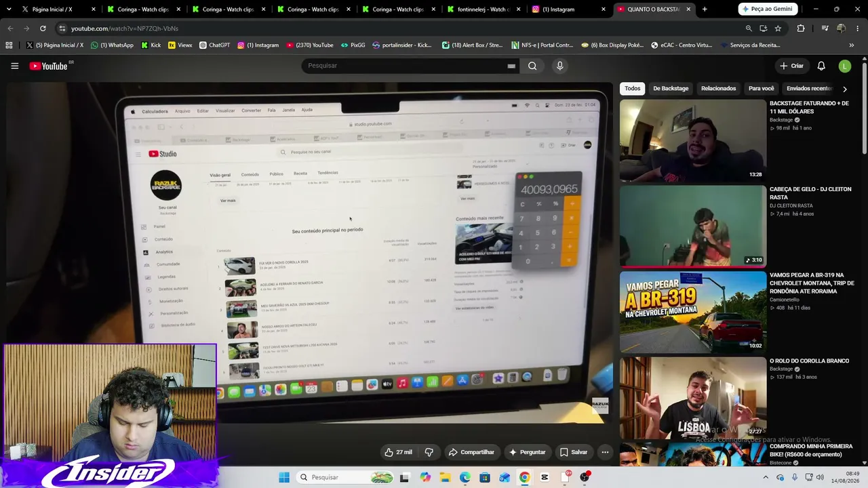Open BACKSTAGE FATURANDO video thumbnail
This screenshot has height=488, width=868.
(692, 140)
